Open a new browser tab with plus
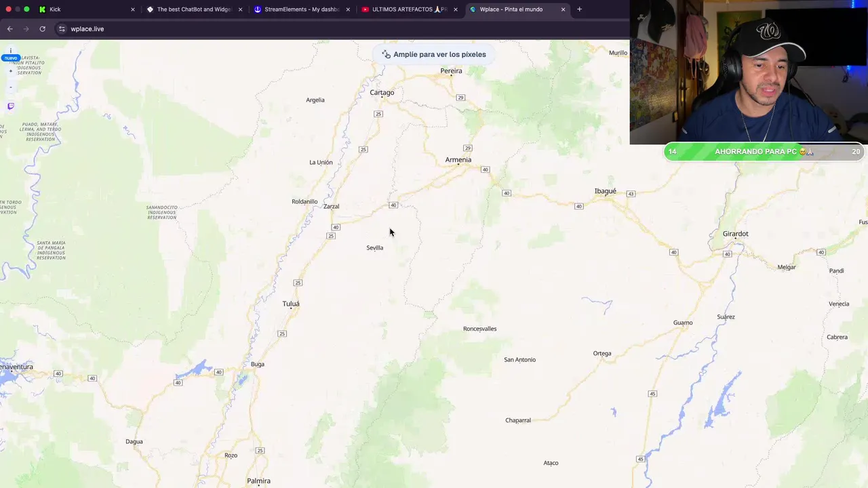The width and height of the screenshot is (868, 488). click(x=579, y=9)
